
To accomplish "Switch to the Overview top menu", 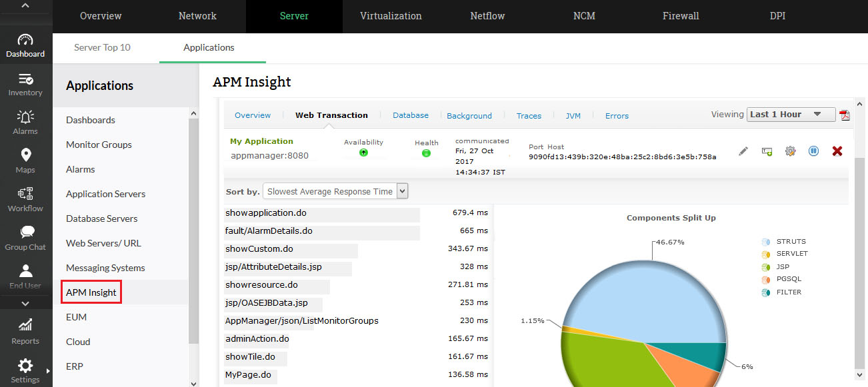I will [101, 16].
